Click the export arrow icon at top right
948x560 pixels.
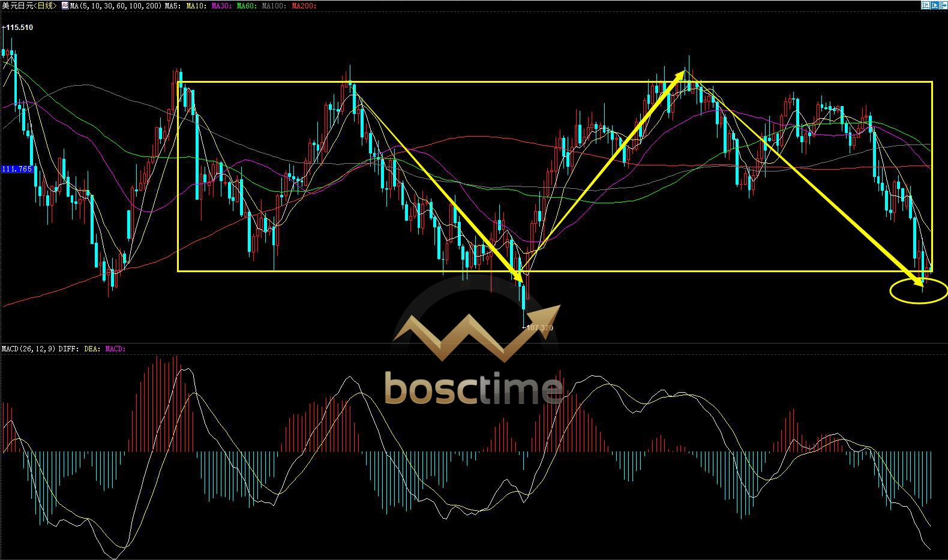click(x=944, y=5)
